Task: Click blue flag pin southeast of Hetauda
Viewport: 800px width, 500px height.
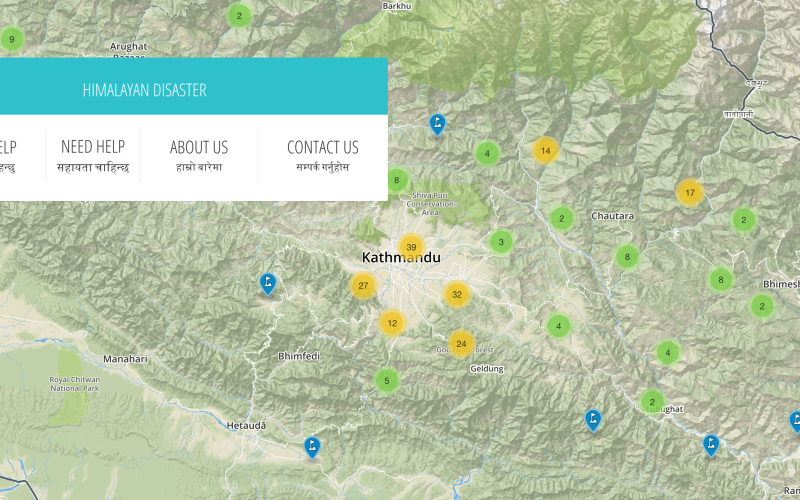Action: pyautogui.click(x=312, y=447)
